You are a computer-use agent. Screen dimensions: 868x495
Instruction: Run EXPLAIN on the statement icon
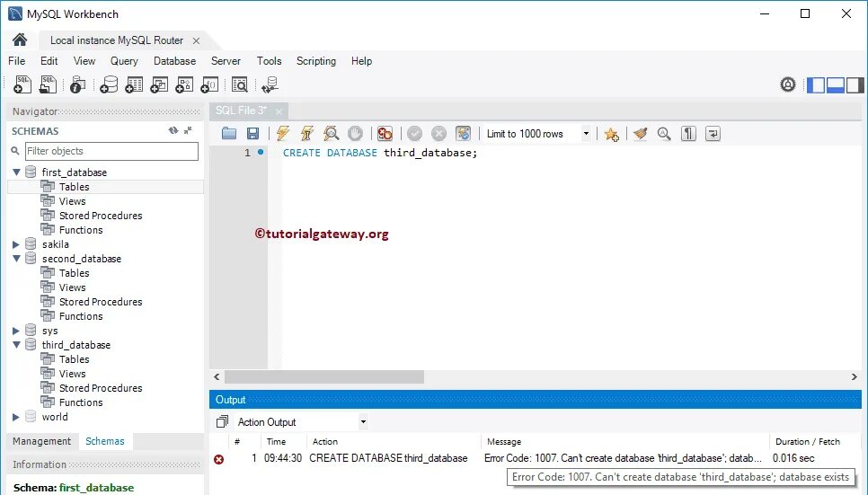[331, 134]
